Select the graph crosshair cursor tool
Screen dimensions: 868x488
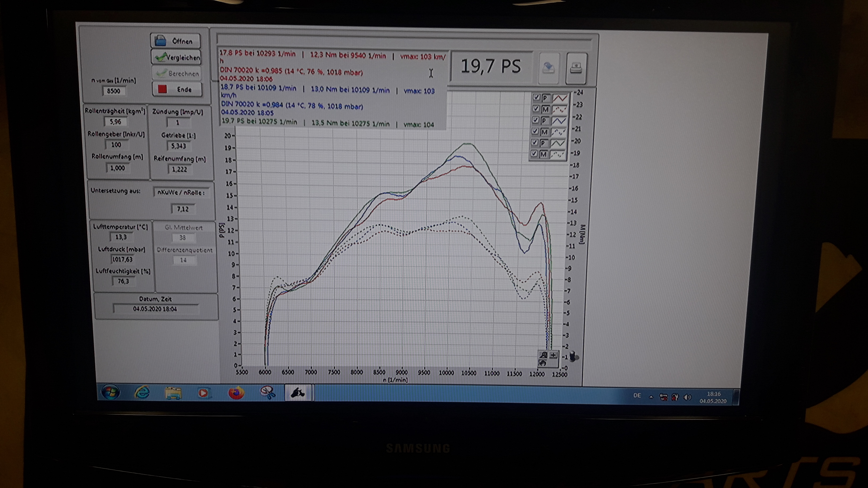point(553,355)
